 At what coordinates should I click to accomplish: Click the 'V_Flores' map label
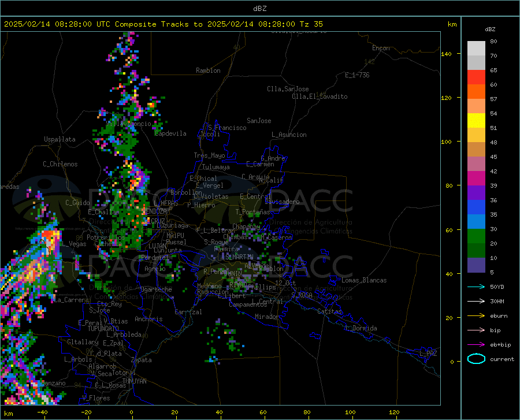click(96, 398)
